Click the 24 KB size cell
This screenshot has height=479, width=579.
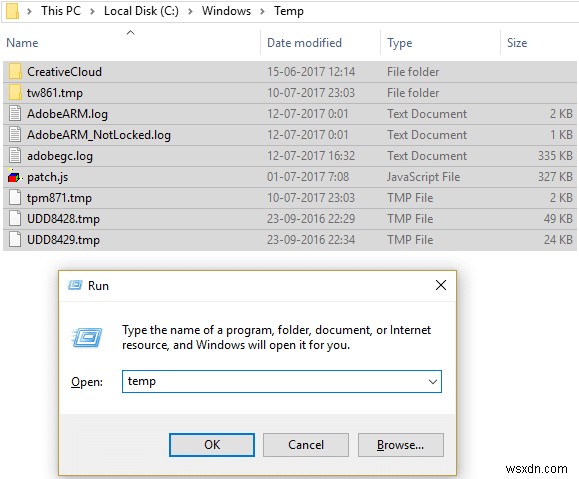pos(558,240)
